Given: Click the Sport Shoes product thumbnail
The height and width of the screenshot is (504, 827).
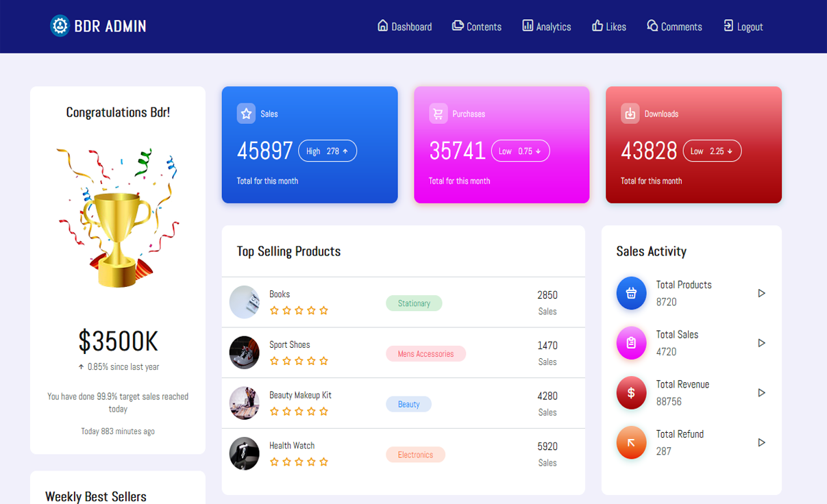Looking at the screenshot, I should [x=244, y=353].
